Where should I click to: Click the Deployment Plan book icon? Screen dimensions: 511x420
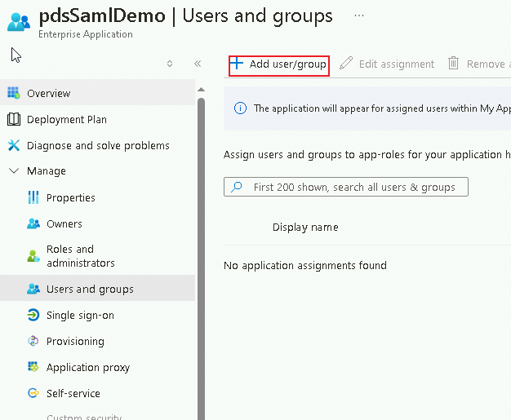14,119
